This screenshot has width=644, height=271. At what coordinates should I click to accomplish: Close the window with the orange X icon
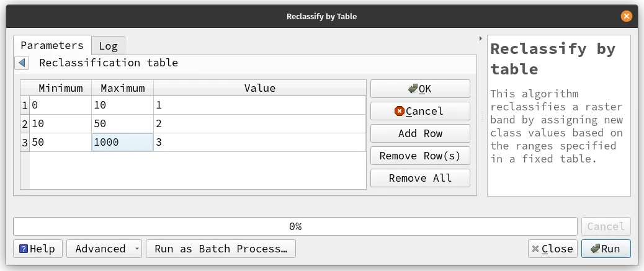click(x=627, y=16)
